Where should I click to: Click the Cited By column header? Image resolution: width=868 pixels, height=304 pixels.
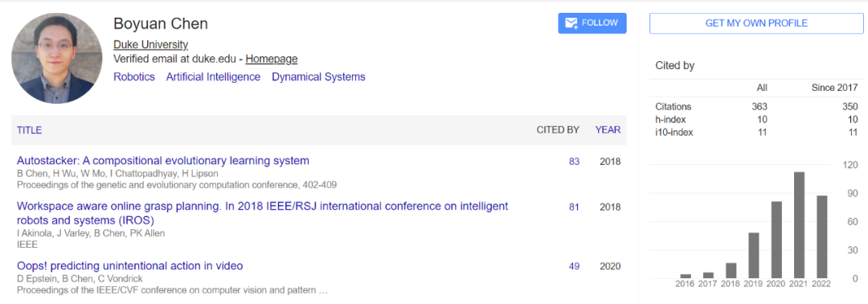[x=558, y=130]
